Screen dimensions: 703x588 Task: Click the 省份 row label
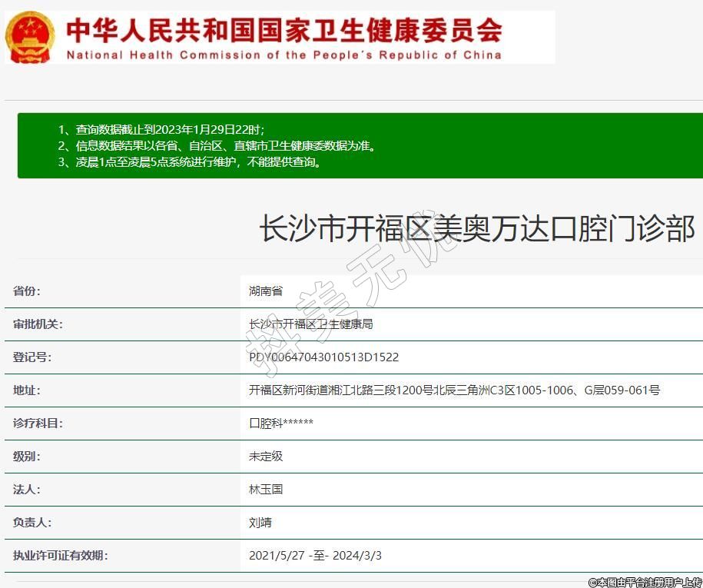point(27,291)
